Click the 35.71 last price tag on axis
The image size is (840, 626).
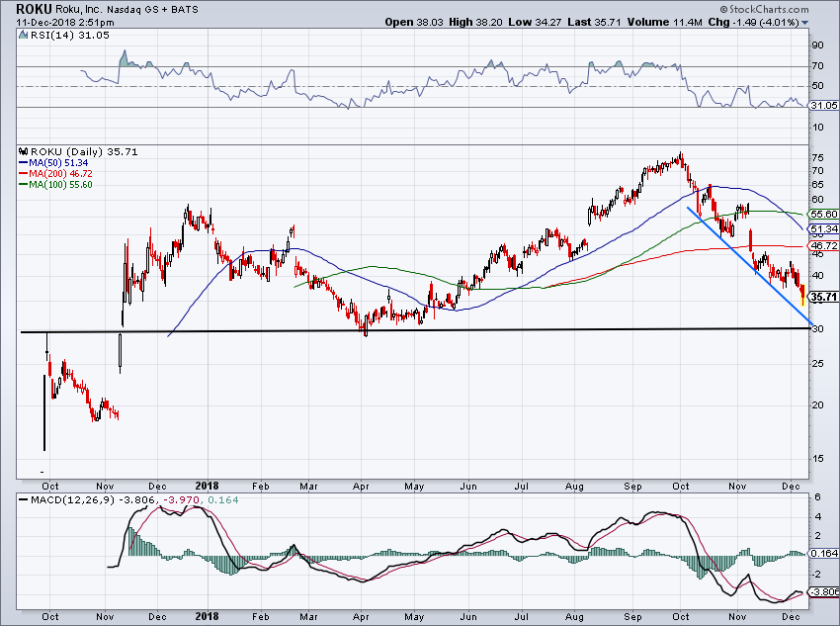(823, 297)
